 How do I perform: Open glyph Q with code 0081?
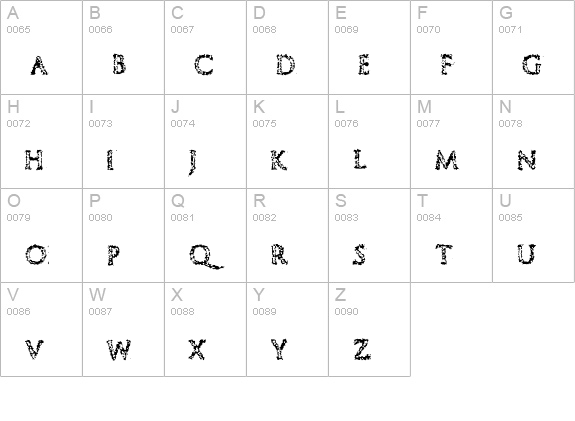(206, 257)
